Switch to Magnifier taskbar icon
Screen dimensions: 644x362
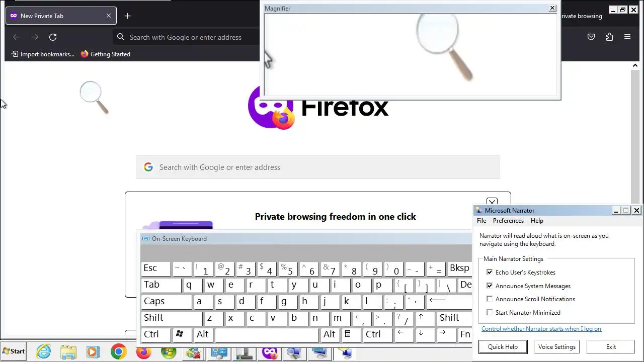(295, 351)
